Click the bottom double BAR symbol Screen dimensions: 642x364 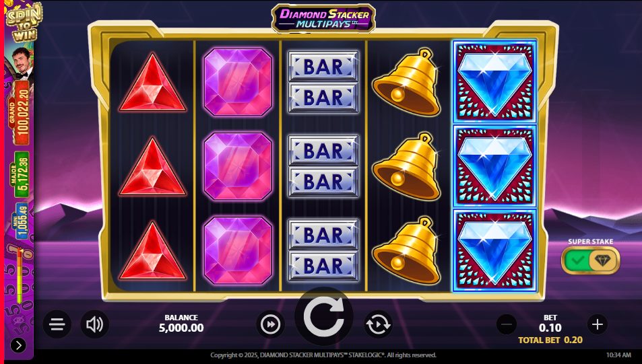coord(323,250)
